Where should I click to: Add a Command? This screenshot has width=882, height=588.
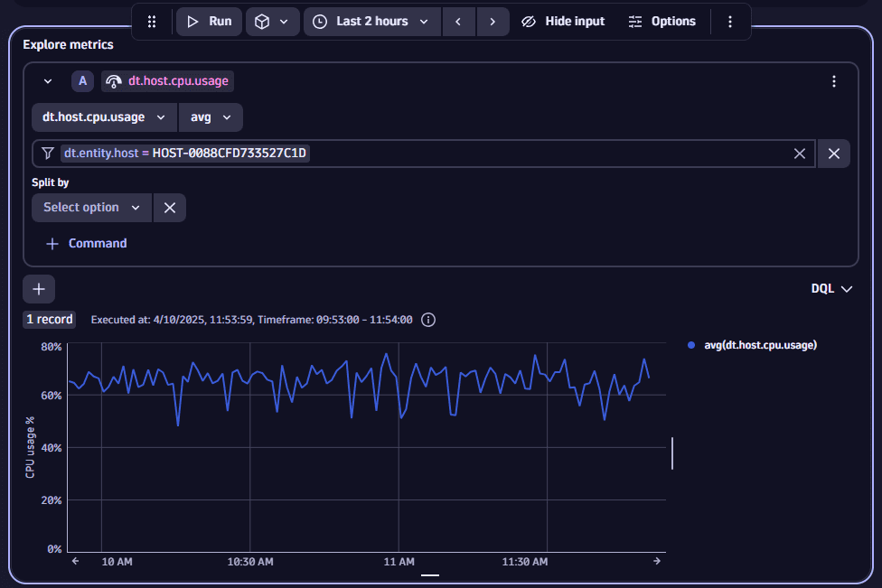coord(86,243)
